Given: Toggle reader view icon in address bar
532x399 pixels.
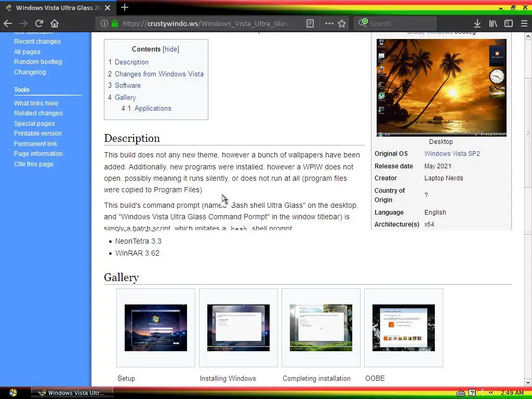Looking at the screenshot, I should pyautogui.click(x=310, y=23).
